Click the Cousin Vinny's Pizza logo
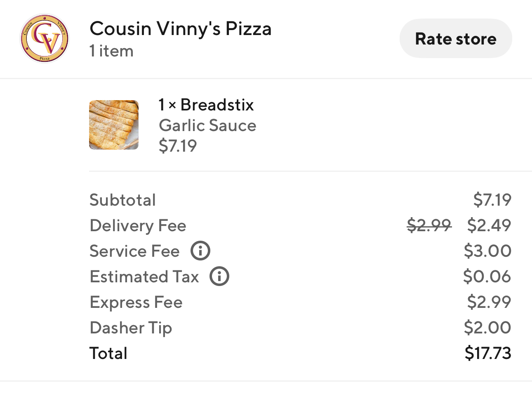Viewport: 532px width, 394px height. pyautogui.click(x=45, y=39)
